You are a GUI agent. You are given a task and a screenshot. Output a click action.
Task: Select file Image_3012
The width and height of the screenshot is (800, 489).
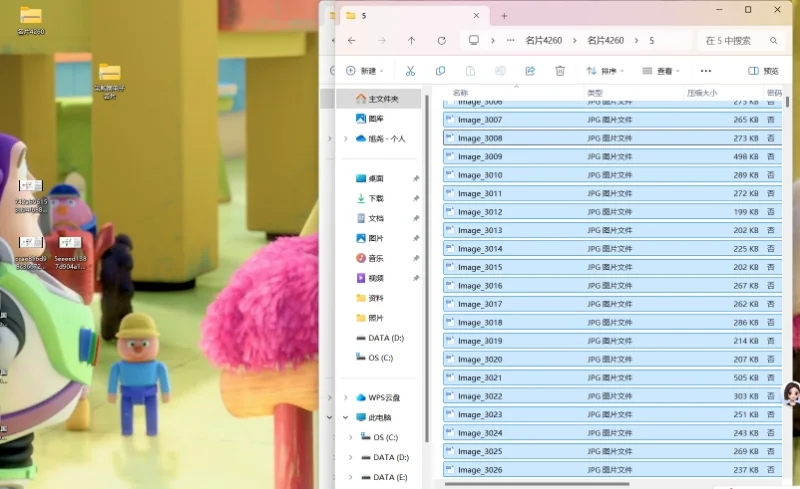pos(612,211)
